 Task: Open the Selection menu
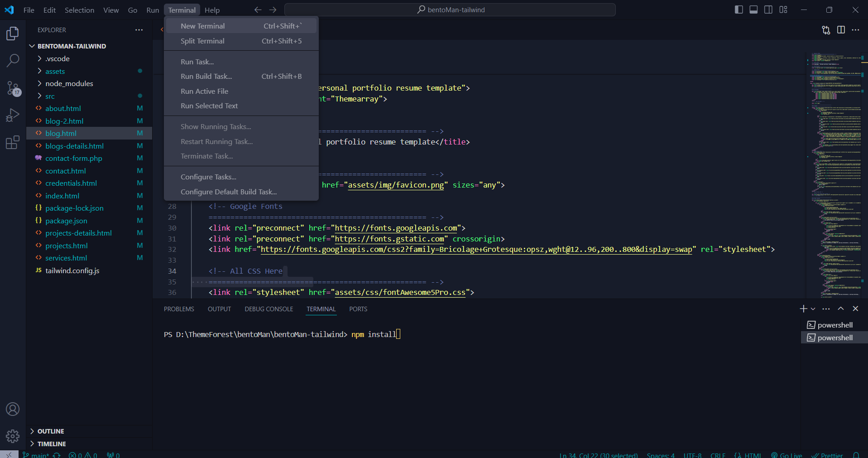pyautogui.click(x=79, y=10)
